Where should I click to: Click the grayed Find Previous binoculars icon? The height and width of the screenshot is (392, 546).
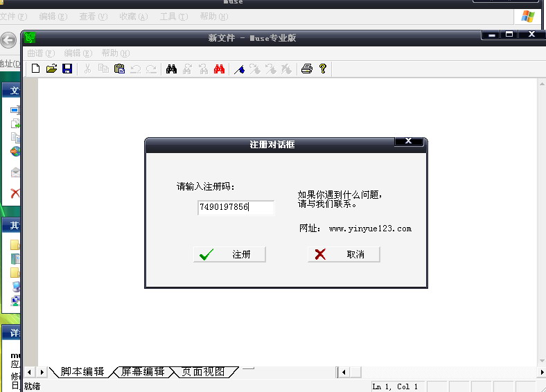203,69
